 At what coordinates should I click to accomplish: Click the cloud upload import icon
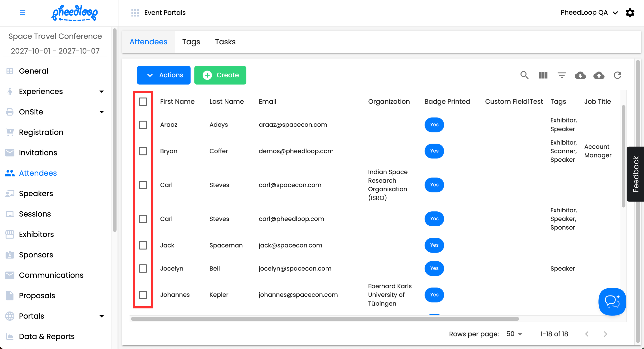tap(599, 75)
